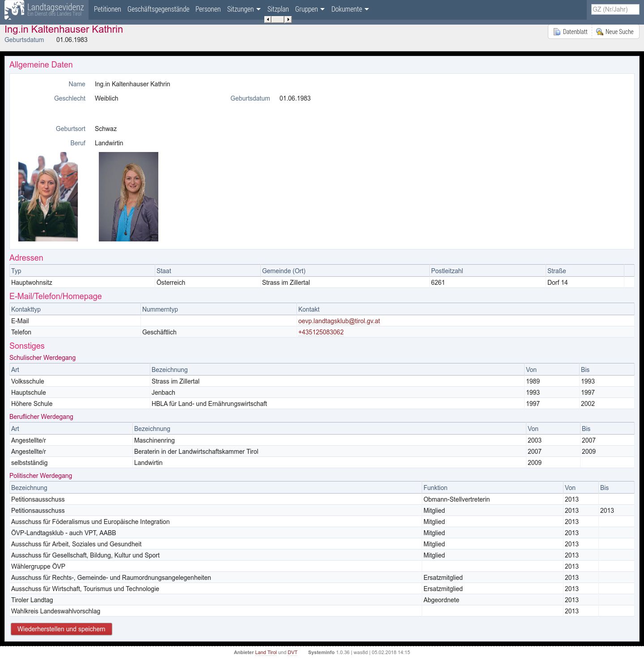Click 'Ausschuss für Föderalismus und Europäische Integration'
Viewport: 644px width, 659px height.
[x=90, y=522]
